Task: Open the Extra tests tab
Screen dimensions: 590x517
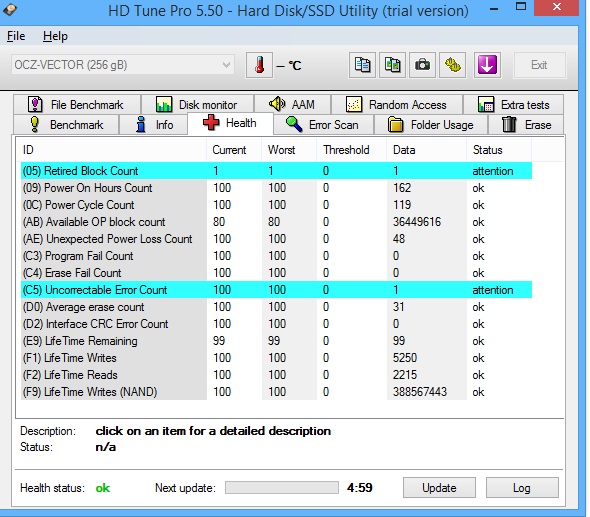Action: [513, 104]
